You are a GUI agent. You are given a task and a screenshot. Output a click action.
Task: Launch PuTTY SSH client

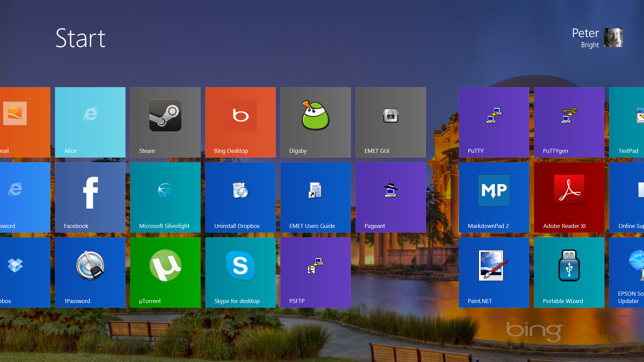click(x=494, y=122)
